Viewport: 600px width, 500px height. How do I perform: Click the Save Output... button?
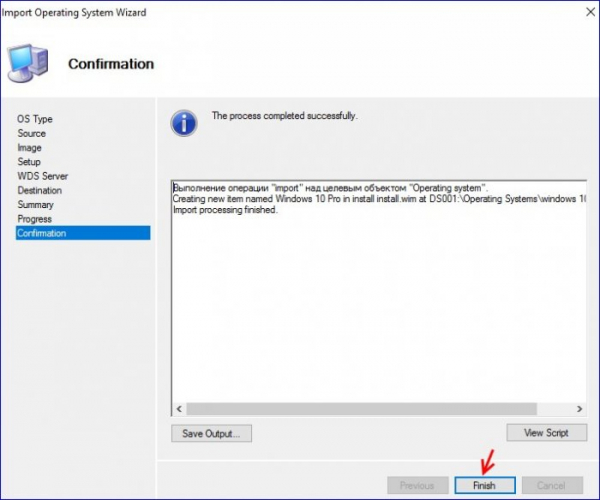pyautogui.click(x=211, y=433)
